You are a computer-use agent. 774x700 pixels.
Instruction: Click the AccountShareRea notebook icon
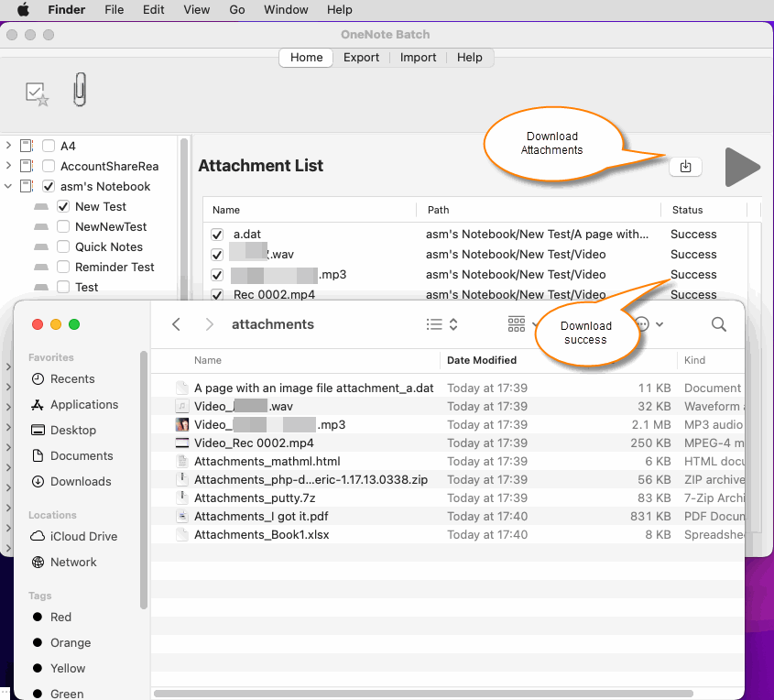27,166
